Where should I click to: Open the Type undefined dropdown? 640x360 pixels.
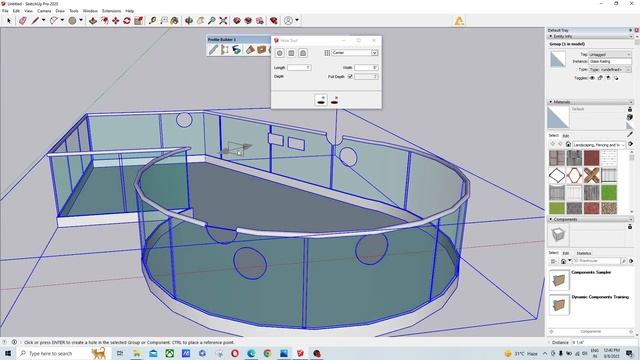click(610, 69)
